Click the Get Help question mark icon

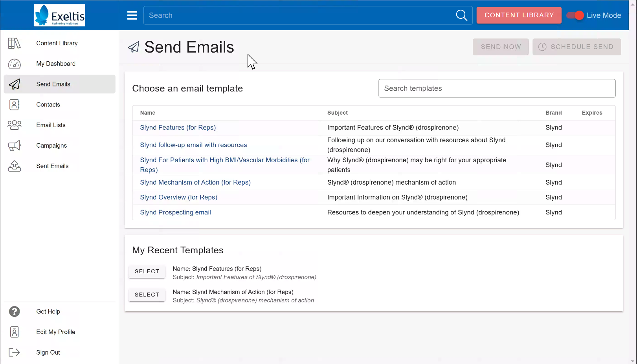click(15, 311)
